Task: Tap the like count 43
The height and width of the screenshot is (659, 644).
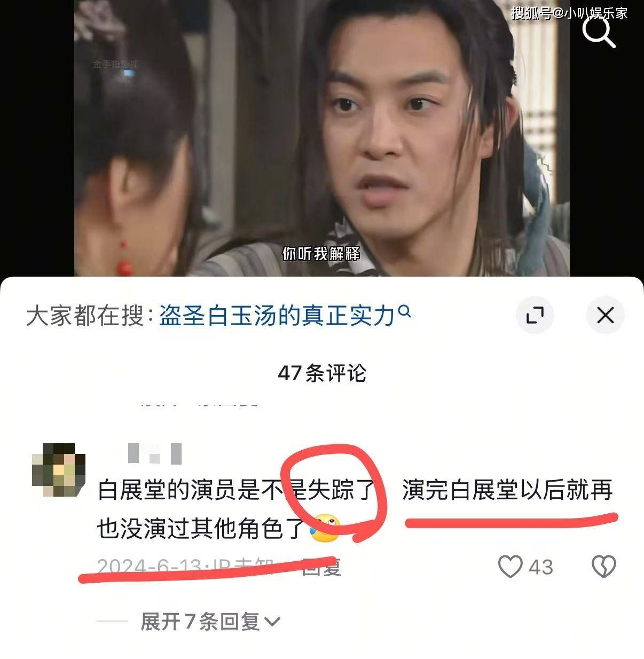Action: tap(540, 567)
